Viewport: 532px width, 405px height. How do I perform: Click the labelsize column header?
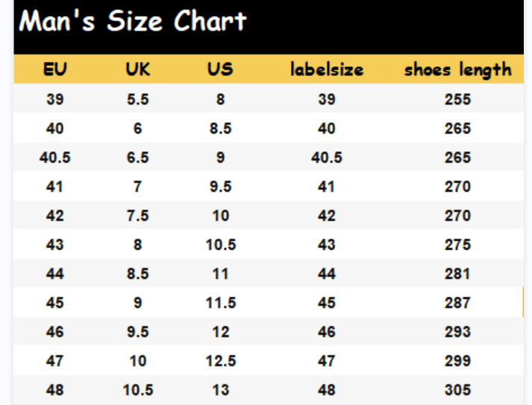point(327,70)
